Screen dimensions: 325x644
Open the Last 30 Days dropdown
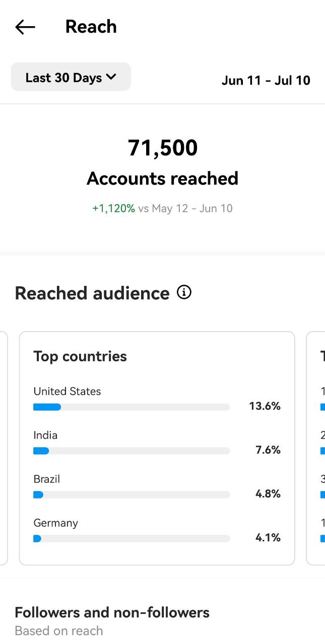[x=71, y=77]
